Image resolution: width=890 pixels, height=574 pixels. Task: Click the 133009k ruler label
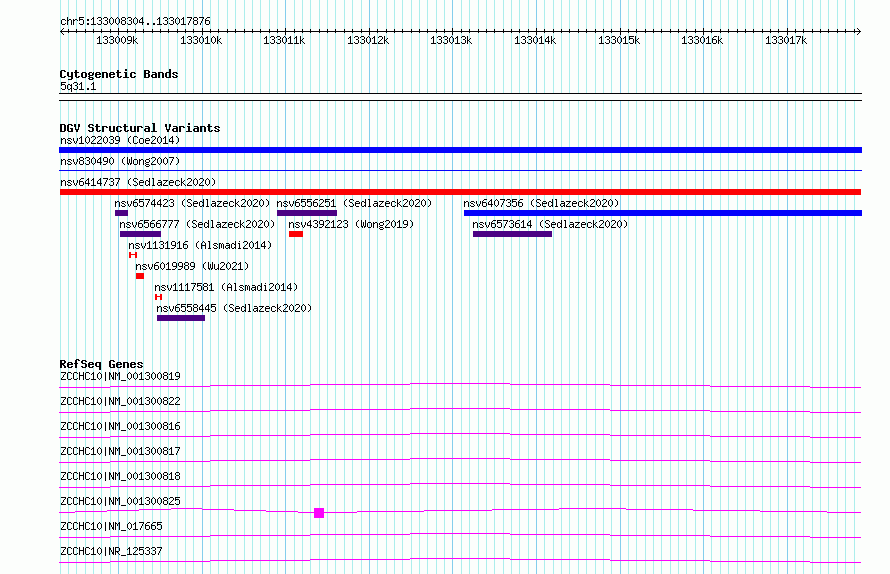117,40
